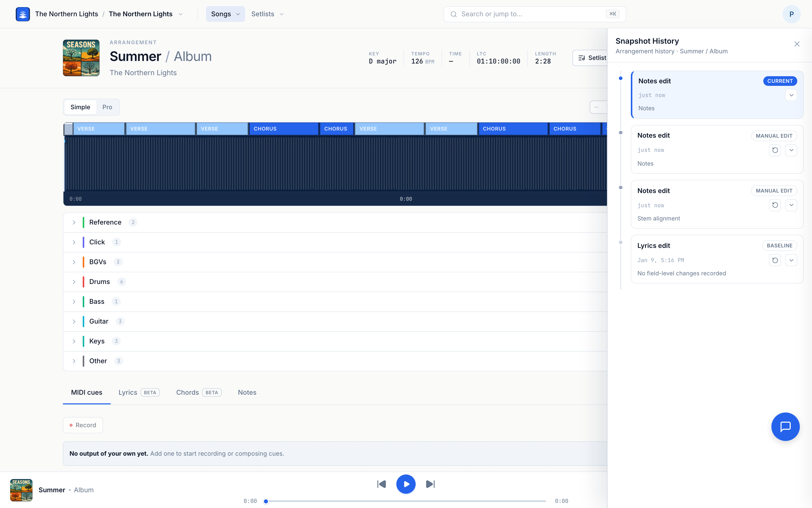Viewport: 812px width, 508px height.
Task: Click the Seasons album cover in header
Action: [x=81, y=58]
